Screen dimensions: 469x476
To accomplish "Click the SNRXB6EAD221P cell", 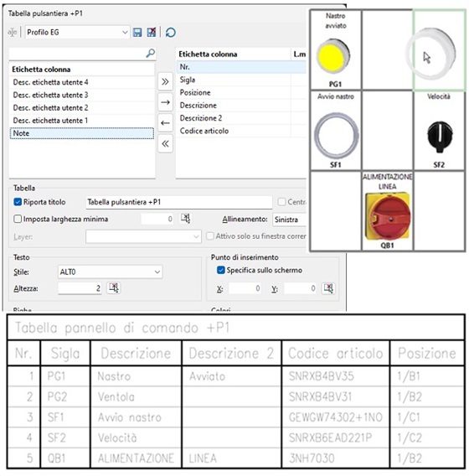I will click(x=336, y=437).
